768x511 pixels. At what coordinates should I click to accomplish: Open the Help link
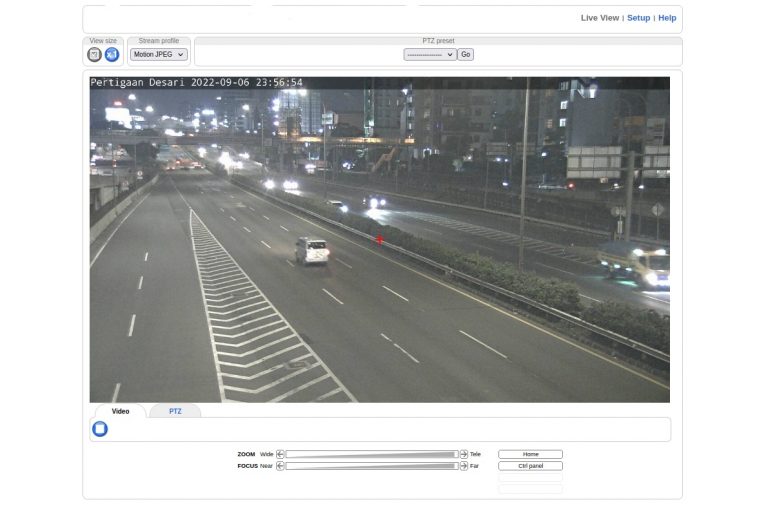tap(667, 18)
